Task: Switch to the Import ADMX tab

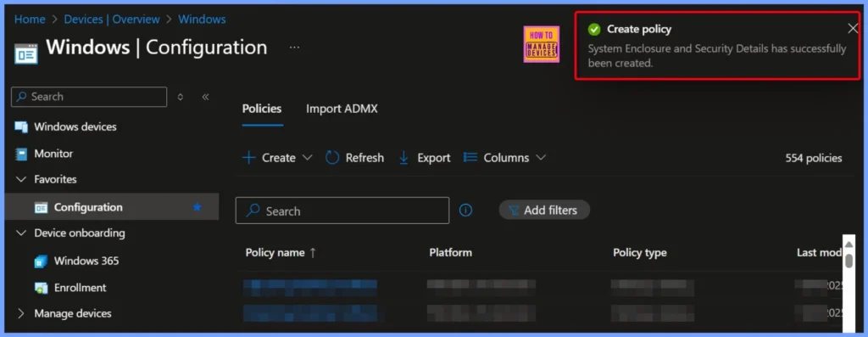Action: [342, 110]
